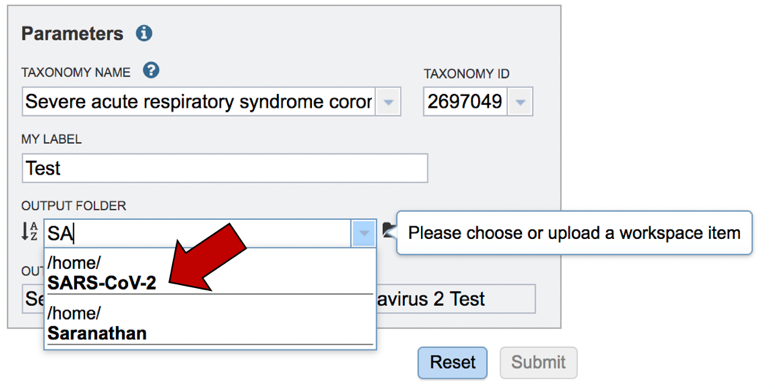Focus the Taxonomy Name text field

199,102
